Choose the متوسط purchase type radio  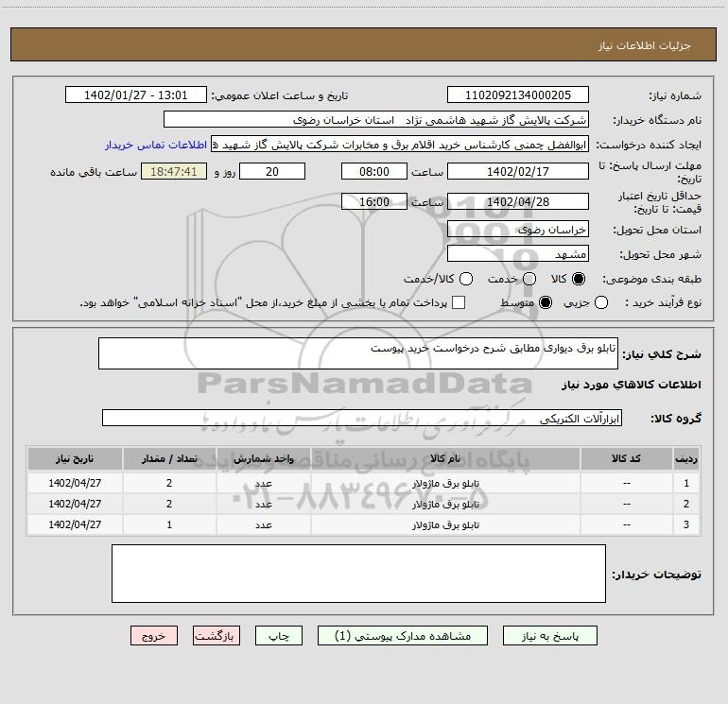(x=546, y=302)
